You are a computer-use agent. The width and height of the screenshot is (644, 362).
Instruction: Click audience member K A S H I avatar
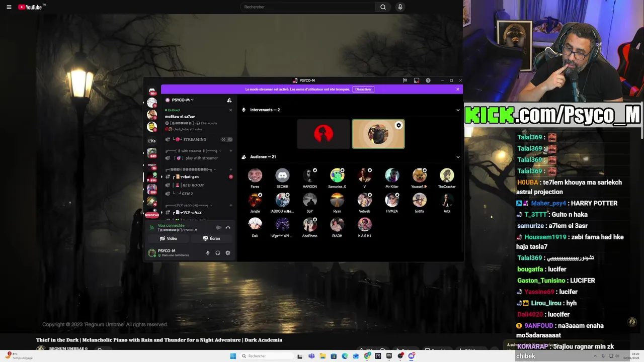click(365, 224)
